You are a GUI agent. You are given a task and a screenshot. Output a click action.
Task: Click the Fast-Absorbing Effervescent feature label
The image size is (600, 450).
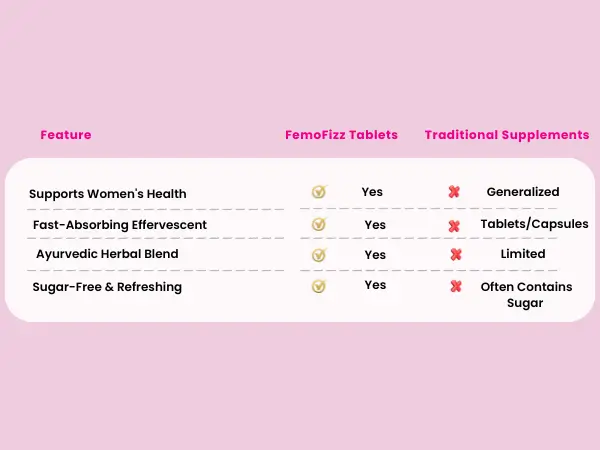120,224
